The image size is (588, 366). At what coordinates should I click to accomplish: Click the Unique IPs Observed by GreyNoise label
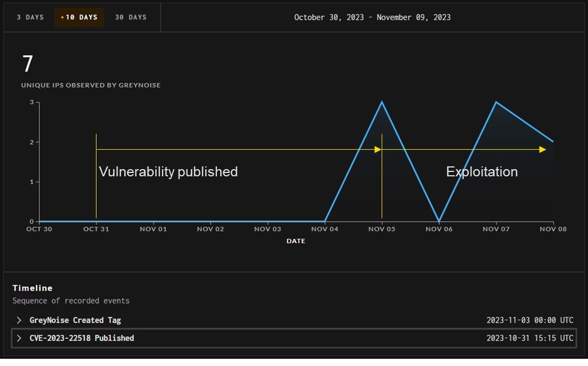pos(91,85)
